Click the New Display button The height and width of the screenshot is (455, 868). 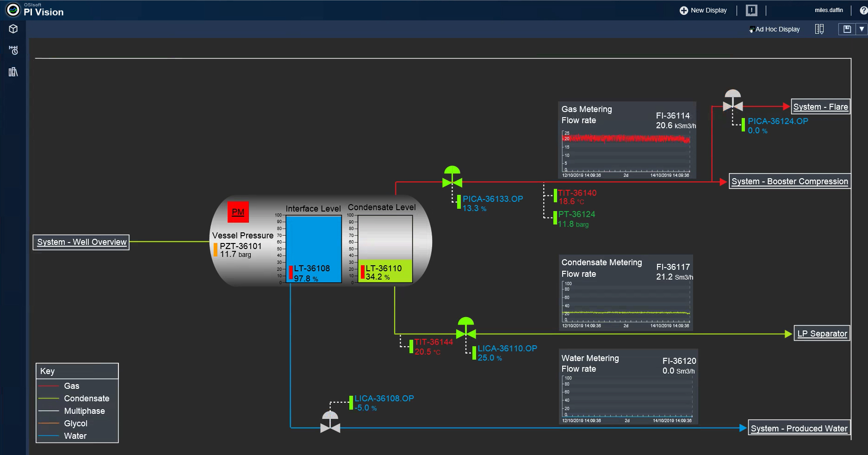pos(703,10)
